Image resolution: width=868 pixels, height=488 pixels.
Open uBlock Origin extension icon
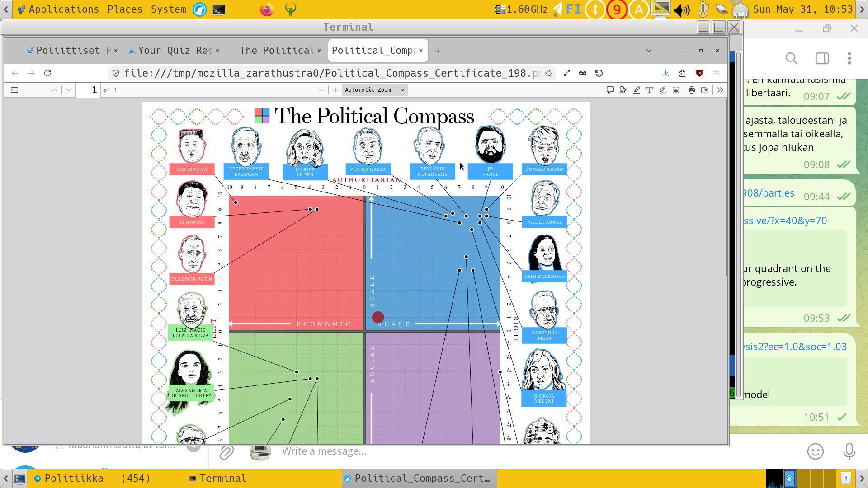pos(699,73)
